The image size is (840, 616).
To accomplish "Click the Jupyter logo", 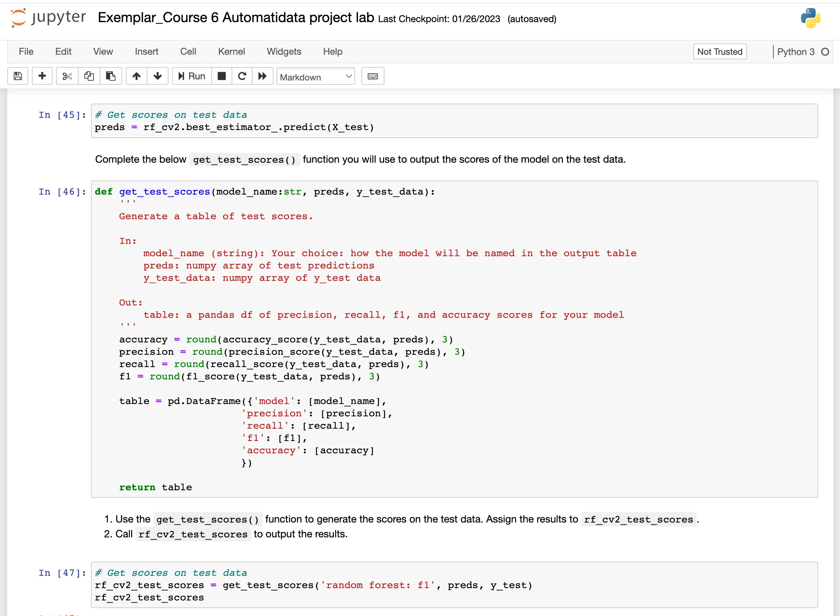I will click(x=49, y=17).
